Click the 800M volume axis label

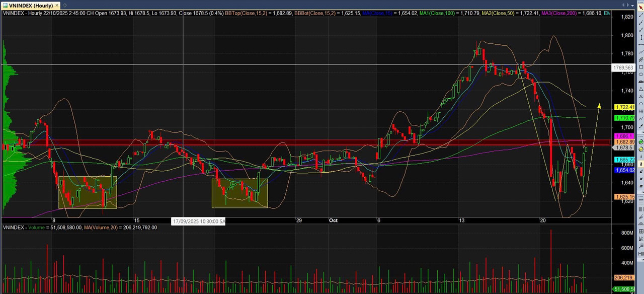(x=627, y=233)
